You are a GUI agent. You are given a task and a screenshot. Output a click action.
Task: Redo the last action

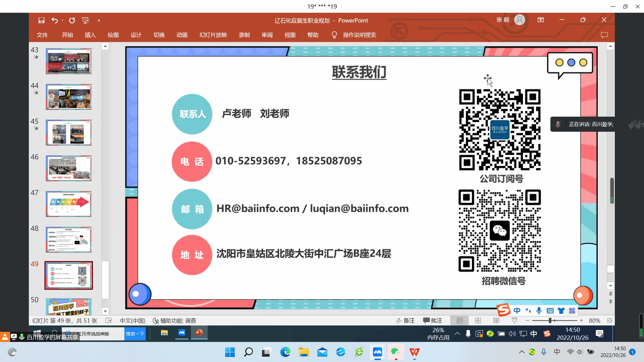pos(72,20)
